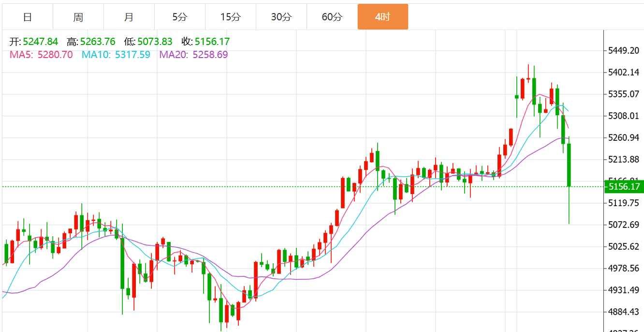Click the green 5156.17 current price tag
Image resolution: width=644 pixels, height=332 pixels.
point(624,186)
